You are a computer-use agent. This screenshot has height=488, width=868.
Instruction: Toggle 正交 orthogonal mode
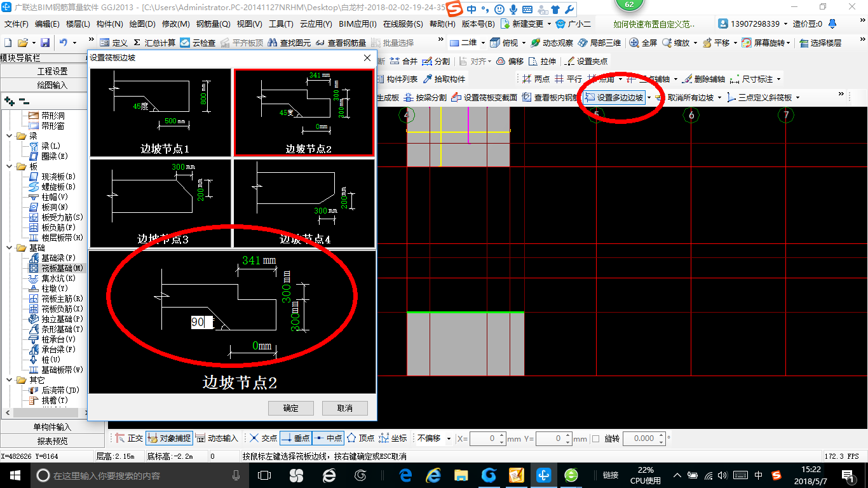click(129, 438)
